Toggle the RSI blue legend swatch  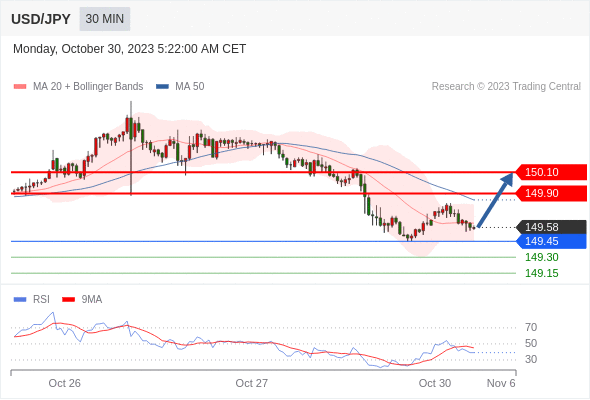click(x=20, y=300)
